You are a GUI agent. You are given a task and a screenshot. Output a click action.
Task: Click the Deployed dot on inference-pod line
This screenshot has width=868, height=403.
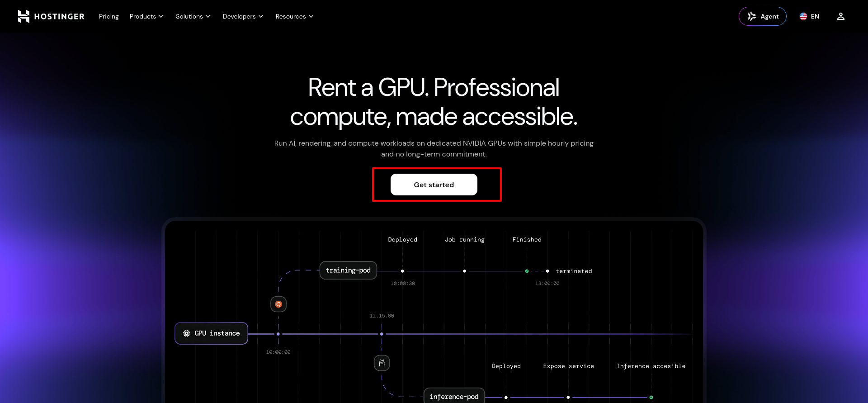pyautogui.click(x=506, y=397)
